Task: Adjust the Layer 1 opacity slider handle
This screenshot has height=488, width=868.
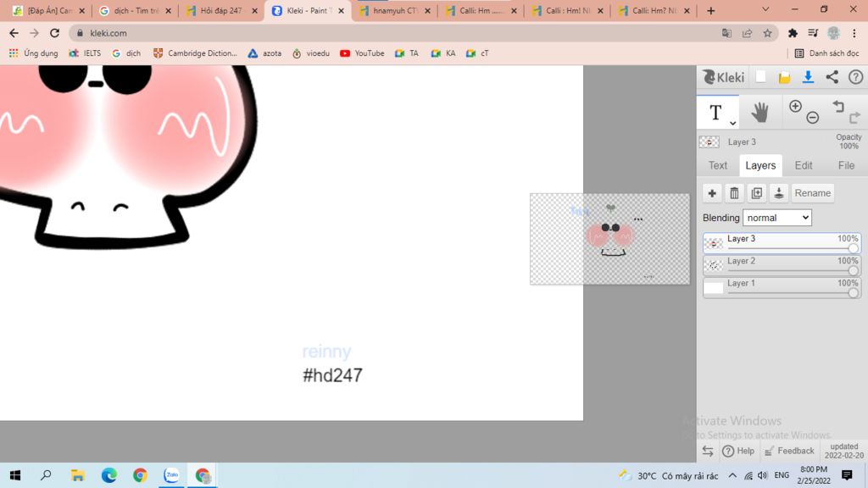Action: click(x=853, y=292)
